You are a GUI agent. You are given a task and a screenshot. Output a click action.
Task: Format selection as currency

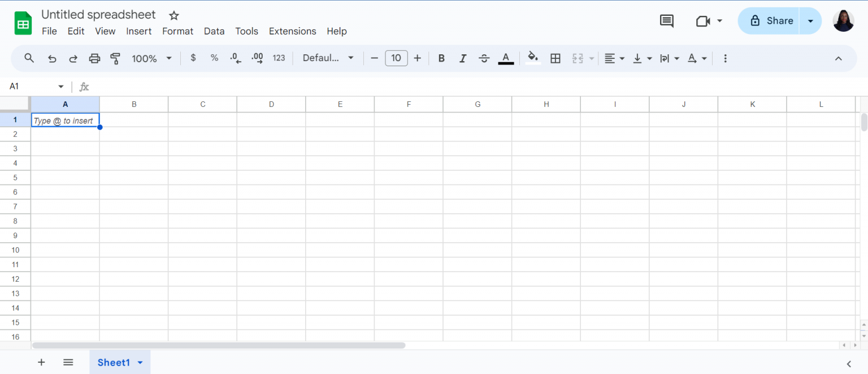pos(193,58)
